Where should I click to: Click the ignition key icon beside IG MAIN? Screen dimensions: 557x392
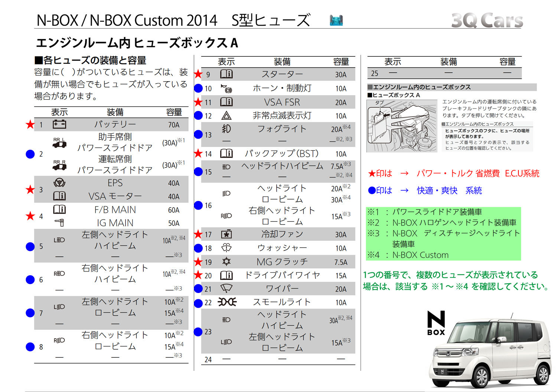59,223
